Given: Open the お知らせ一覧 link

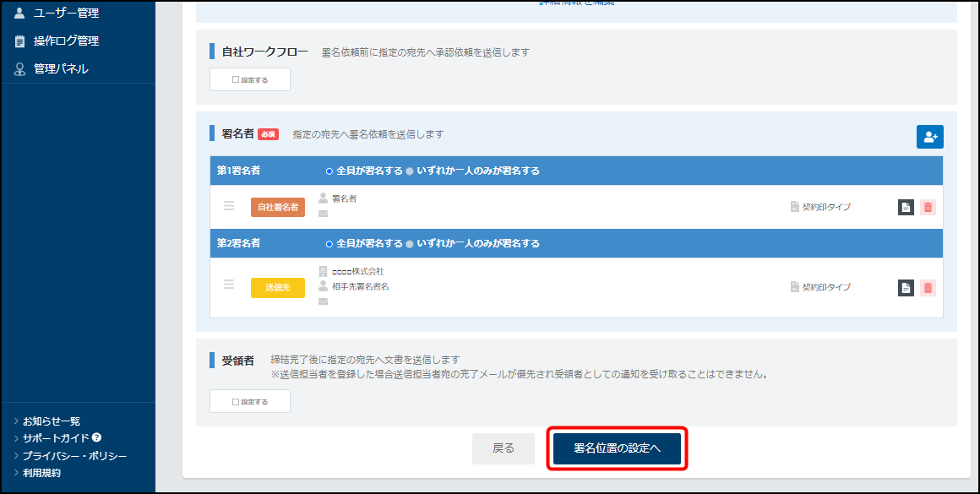Looking at the screenshot, I should (52, 421).
